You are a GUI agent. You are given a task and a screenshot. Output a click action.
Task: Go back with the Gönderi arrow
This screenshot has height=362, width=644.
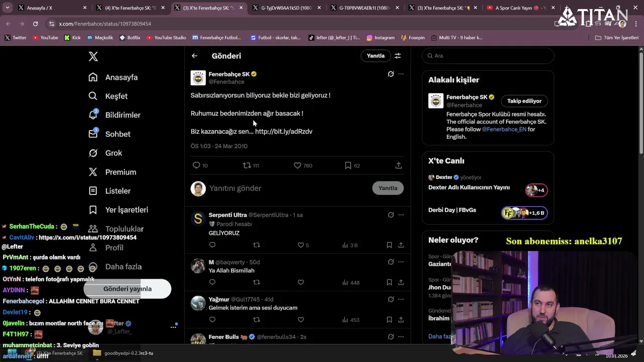(195, 56)
